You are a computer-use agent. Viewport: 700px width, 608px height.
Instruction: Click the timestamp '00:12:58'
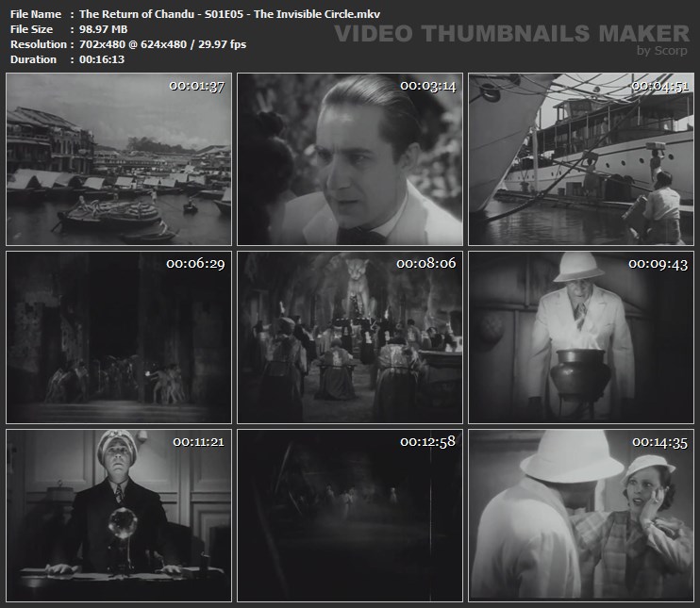427,442
